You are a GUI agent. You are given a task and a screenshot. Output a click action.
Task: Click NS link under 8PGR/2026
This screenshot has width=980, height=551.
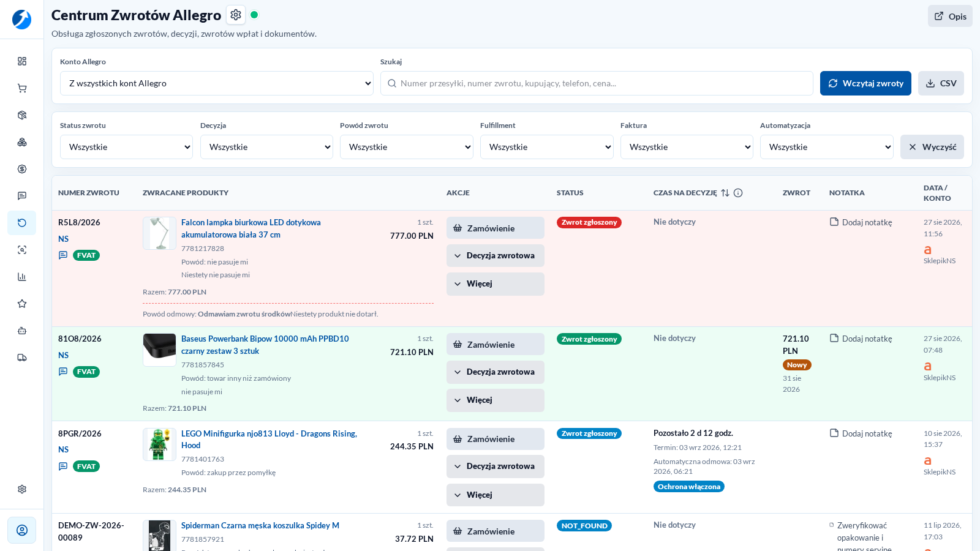tap(64, 449)
